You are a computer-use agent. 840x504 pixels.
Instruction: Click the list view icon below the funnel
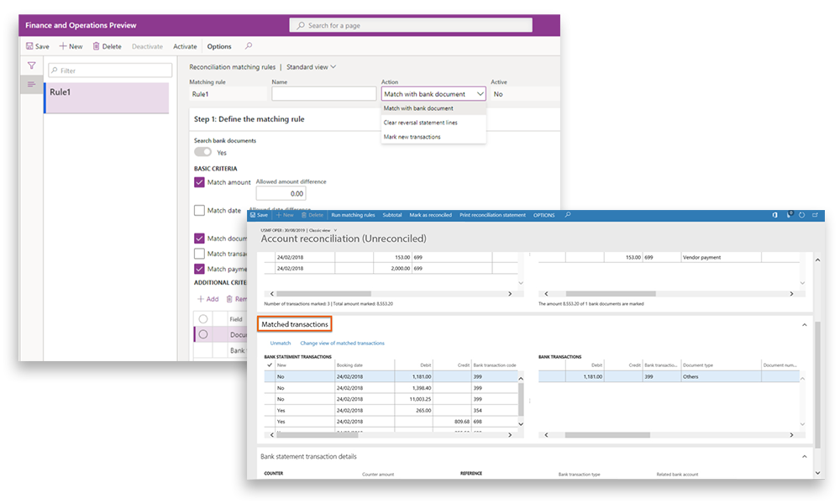[32, 84]
